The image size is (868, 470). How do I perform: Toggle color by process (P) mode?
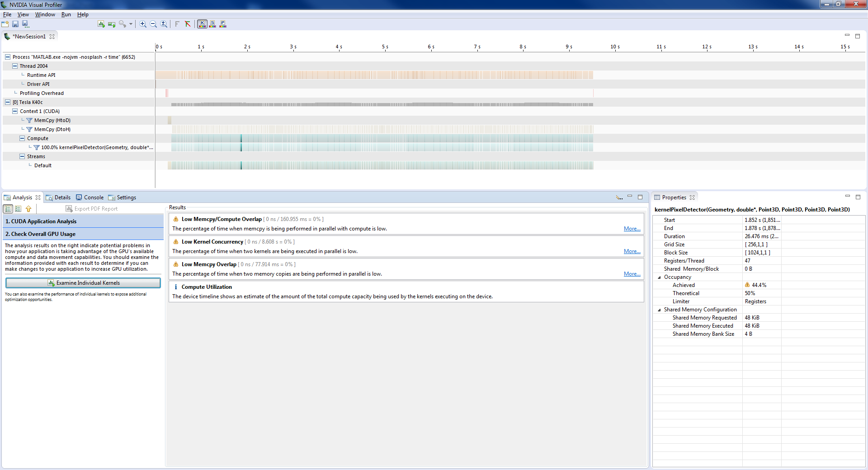(x=223, y=24)
